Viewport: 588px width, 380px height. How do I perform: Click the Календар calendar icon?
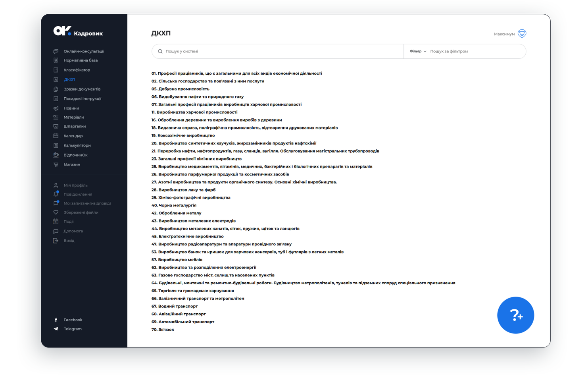coord(56,136)
